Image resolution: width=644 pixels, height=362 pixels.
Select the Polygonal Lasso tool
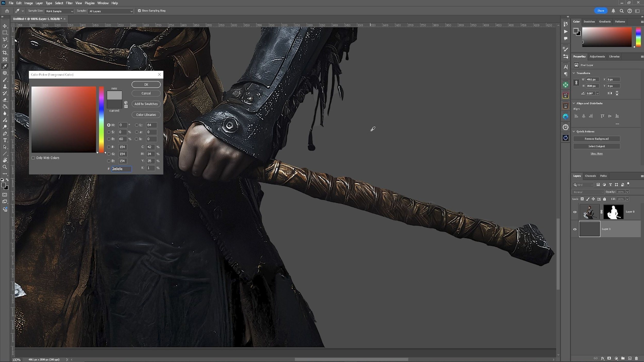coord(5,39)
